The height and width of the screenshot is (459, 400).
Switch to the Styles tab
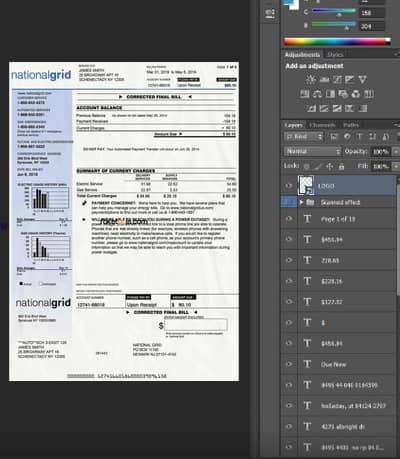[x=335, y=55]
